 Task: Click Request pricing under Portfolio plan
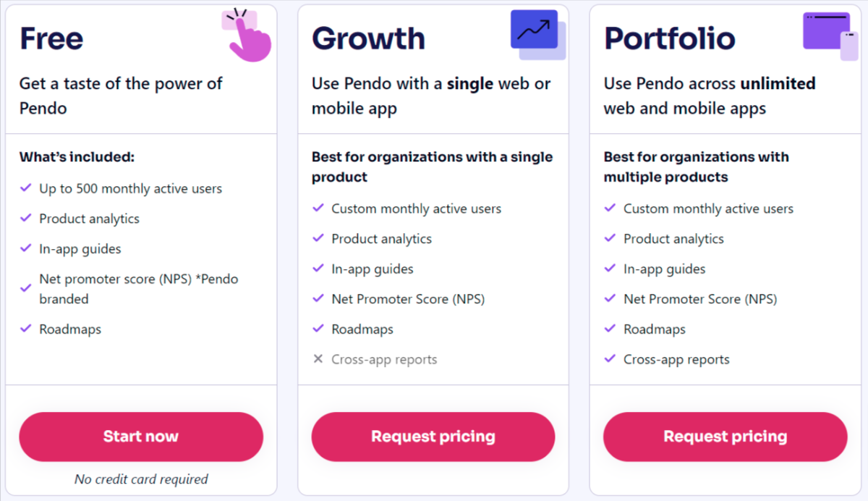(x=726, y=437)
